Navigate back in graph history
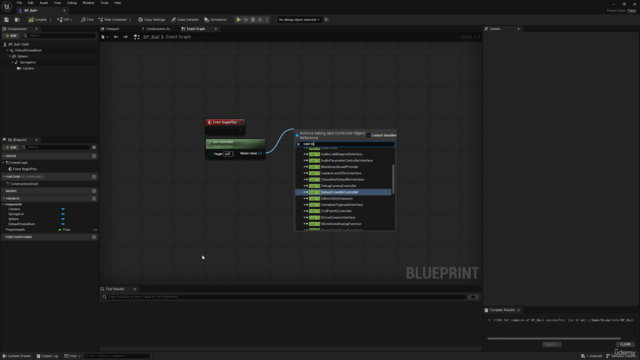The width and height of the screenshot is (640, 360). tap(116, 37)
